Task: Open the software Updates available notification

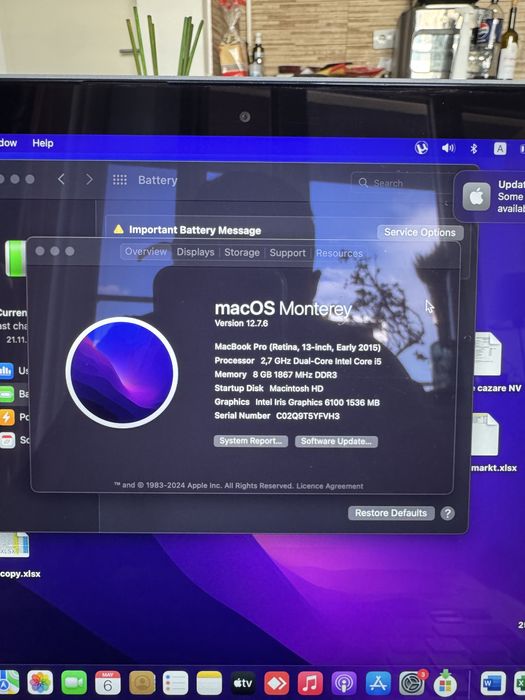Action: (491, 196)
